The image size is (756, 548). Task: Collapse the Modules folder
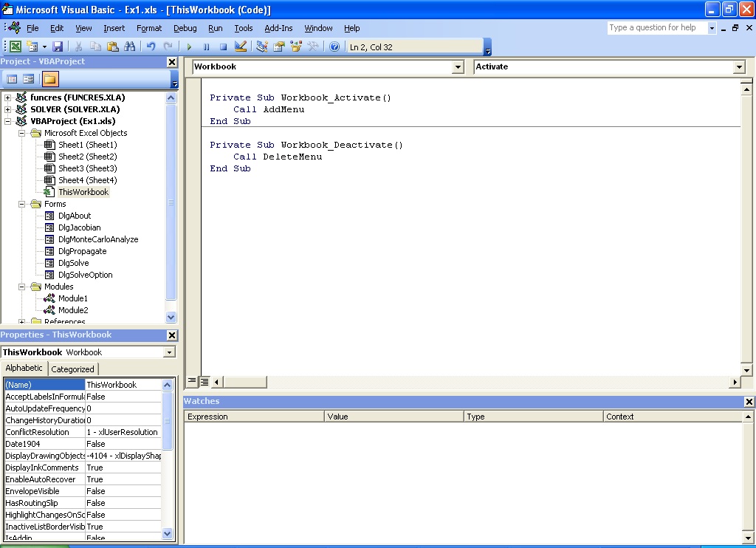pyautogui.click(x=21, y=287)
